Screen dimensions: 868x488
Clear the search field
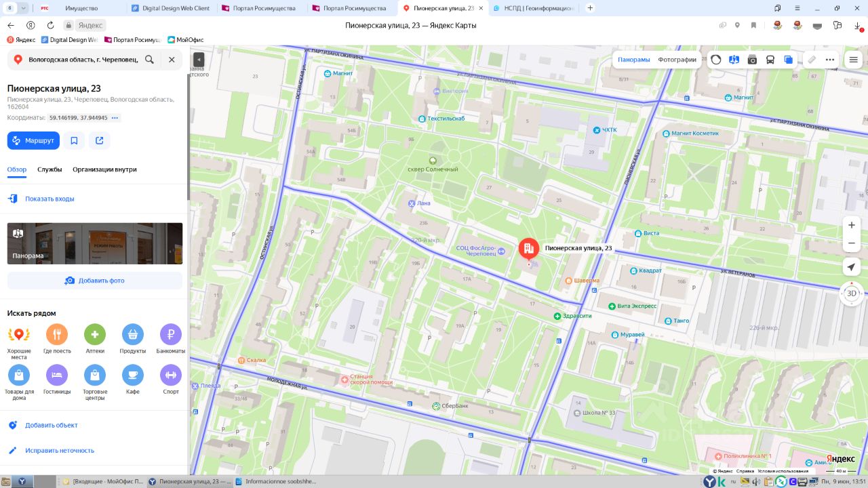coord(172,60)
